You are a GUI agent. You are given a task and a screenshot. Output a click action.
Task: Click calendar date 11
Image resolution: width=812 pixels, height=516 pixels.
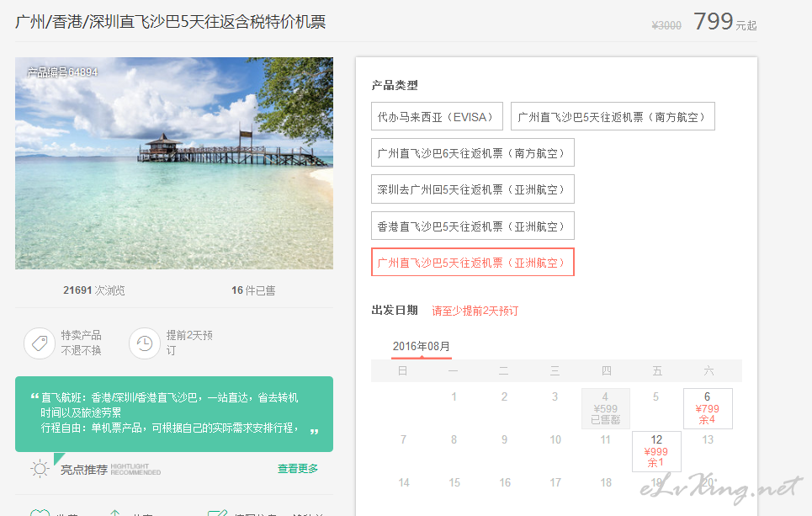[x=605, y=440]
